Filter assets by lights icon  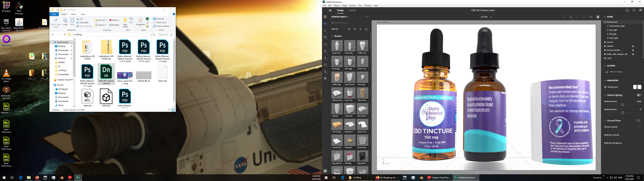361,29
